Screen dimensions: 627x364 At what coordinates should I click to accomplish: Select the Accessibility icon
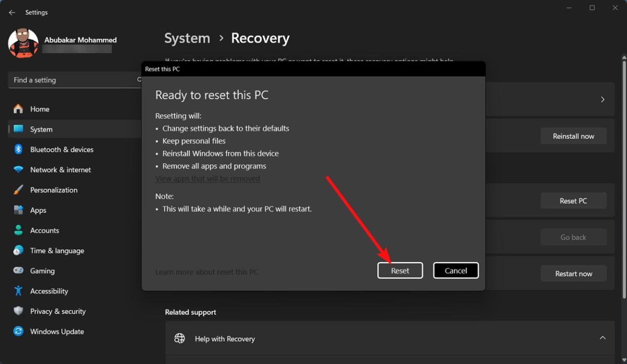[16, 291]
